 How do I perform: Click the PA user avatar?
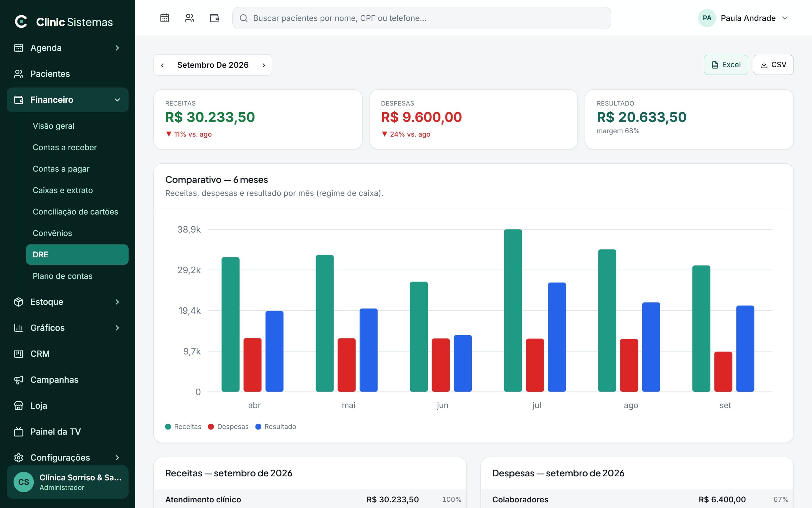coord(707,18)
